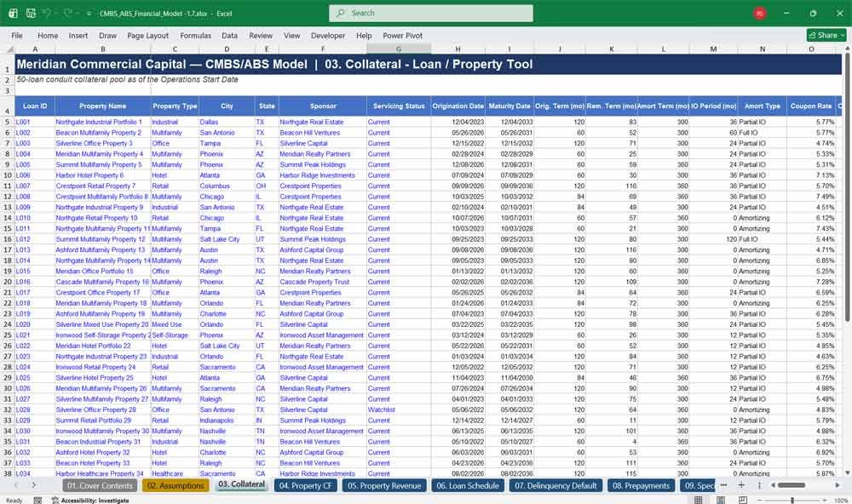Open the Developer ribbon tab
This screenshot has height=504, width=852.
pos(328,35)
